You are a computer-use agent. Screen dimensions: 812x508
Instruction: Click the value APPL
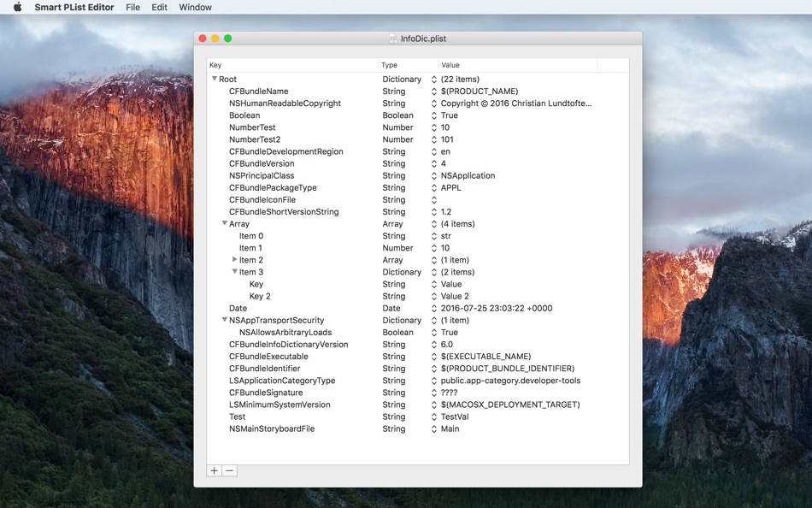[x=450, y=187]
